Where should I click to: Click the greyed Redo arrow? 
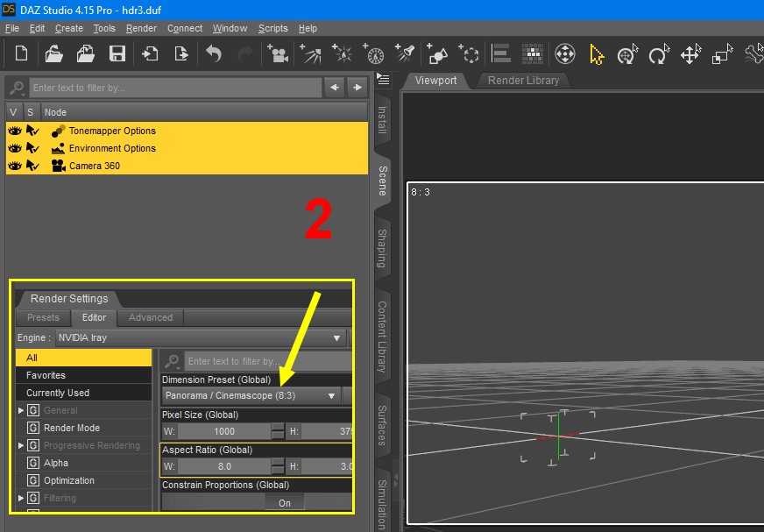(245, 53)
